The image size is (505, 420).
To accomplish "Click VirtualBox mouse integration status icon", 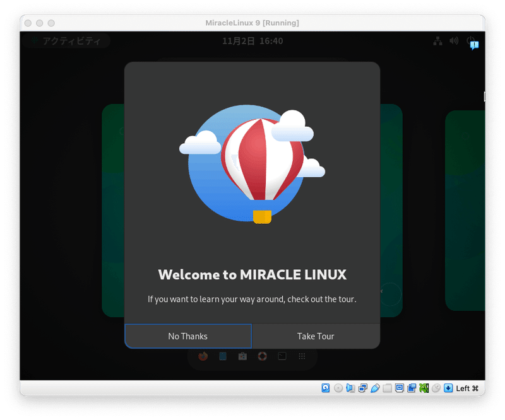I will click(x=436, y=388).
